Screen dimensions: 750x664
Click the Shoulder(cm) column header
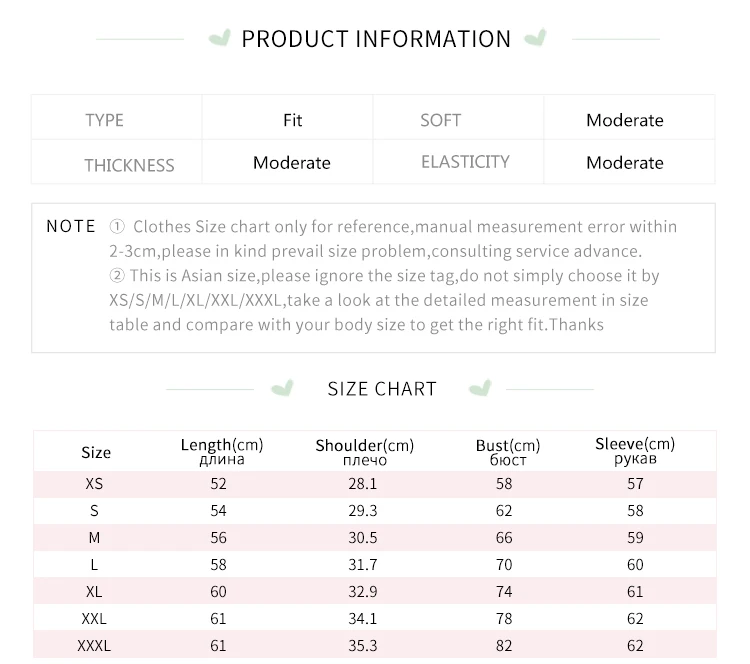tap(364, 452)
